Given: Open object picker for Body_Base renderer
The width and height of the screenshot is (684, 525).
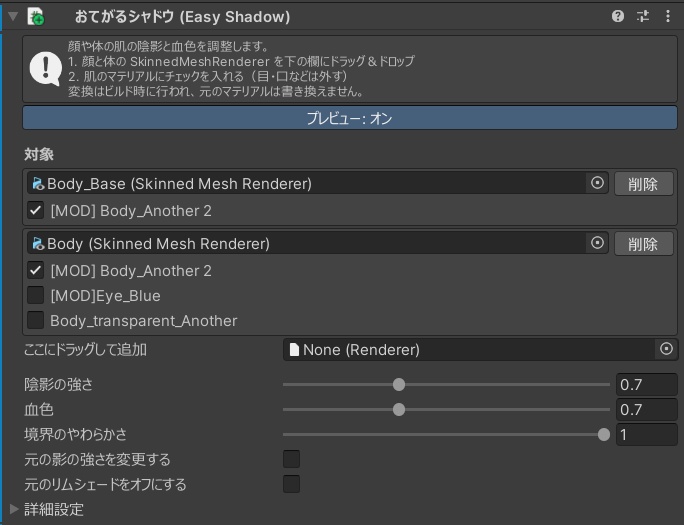Looking at the screenshot, I should 597,183.
